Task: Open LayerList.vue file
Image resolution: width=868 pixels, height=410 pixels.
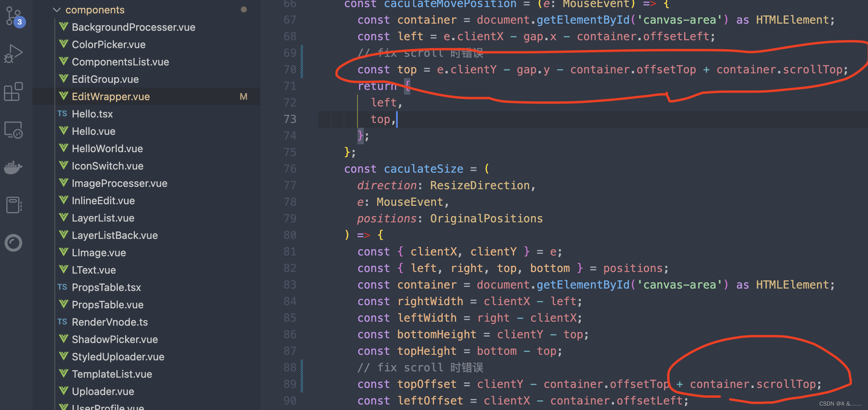Action: (103, 218)
